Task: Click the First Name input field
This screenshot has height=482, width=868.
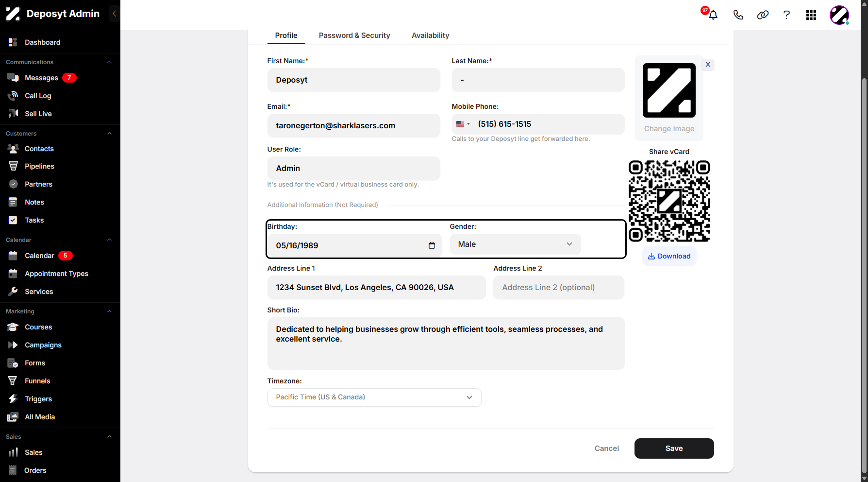Action: coord(353,80)
